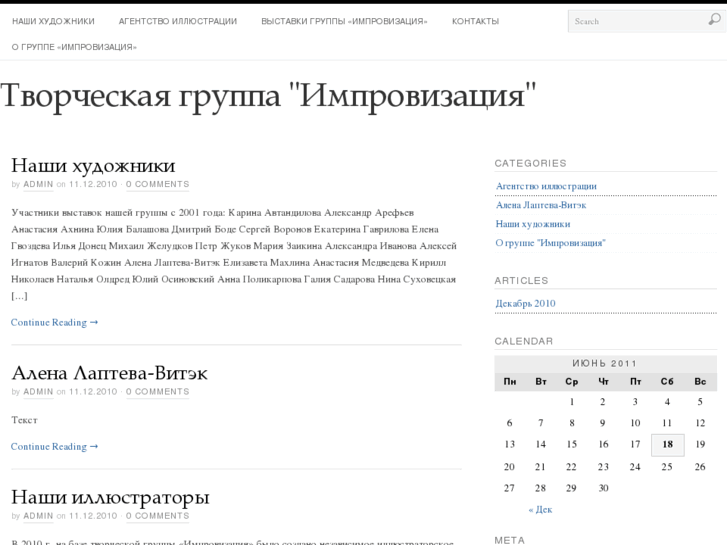
Task: Open the post title «Наши иллюстраторы»
Action: tap(110, 497)
